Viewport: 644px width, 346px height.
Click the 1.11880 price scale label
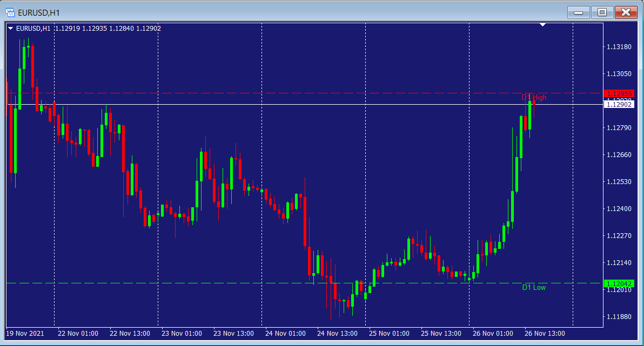619,317
